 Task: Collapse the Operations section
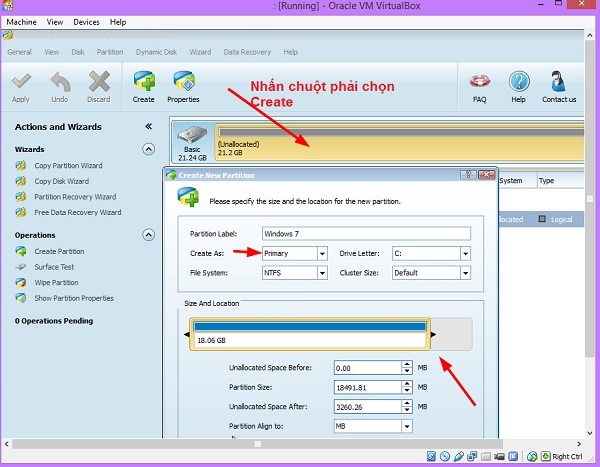coord(148,235)
